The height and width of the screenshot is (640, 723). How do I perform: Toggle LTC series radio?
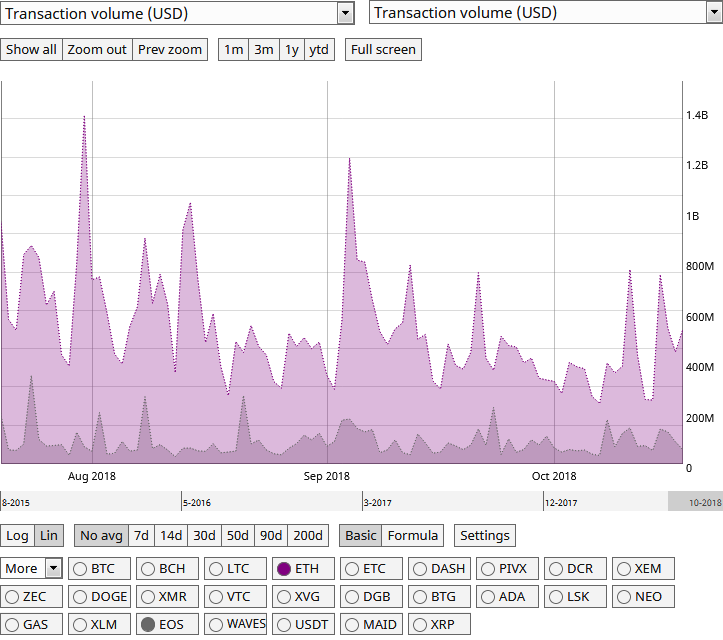(235, 569)
